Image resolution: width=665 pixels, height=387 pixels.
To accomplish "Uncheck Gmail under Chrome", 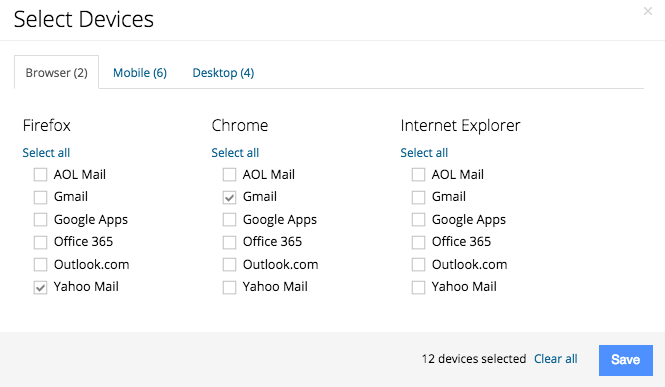I will click(229, 197).
